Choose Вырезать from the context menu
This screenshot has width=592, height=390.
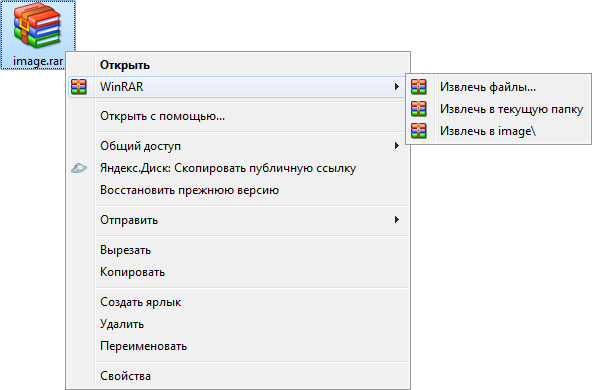click(238, 250)
